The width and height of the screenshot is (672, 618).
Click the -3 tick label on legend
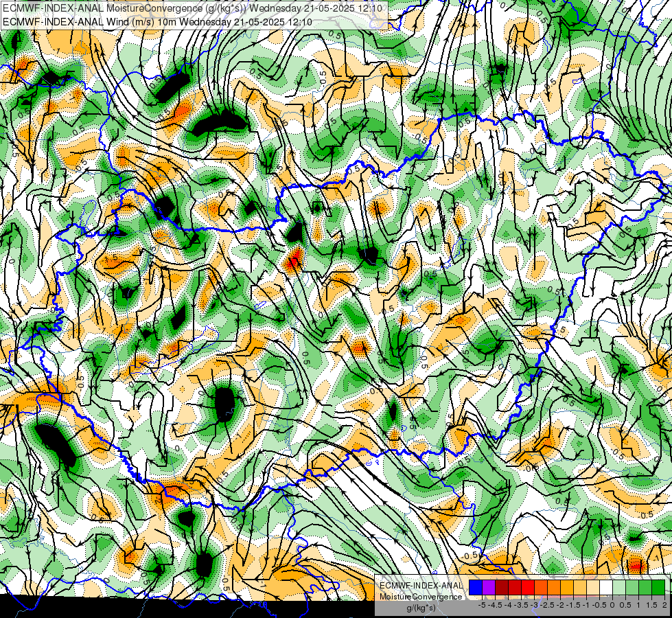coord(535,605)
